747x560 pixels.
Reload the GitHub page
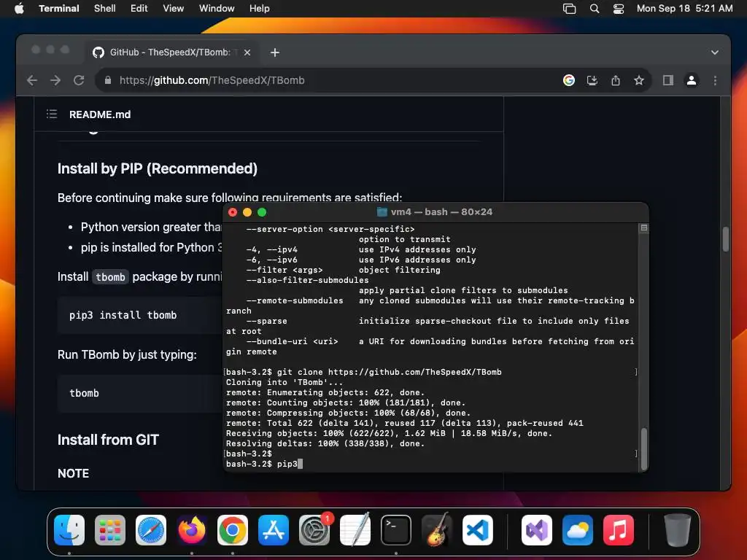[x=79, y=80]
